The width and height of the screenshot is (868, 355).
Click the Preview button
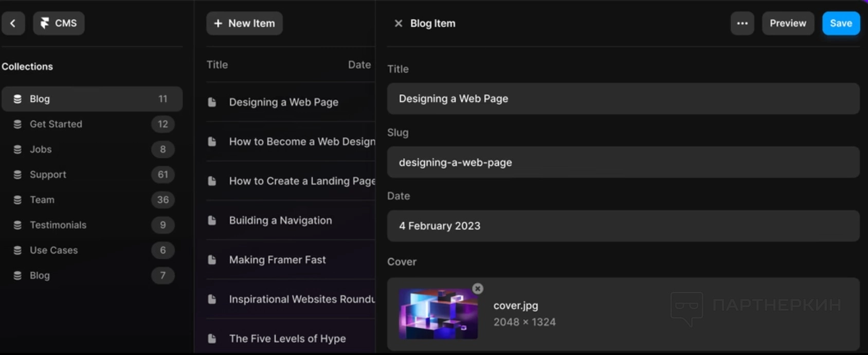tap(787, 23)
